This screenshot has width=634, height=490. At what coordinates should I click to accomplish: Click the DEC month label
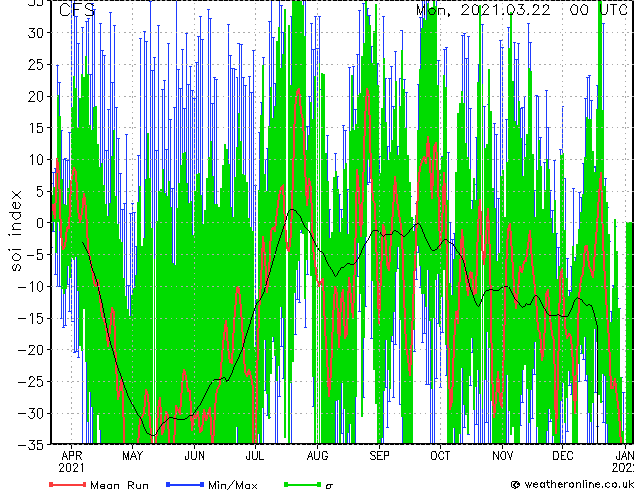563,456
